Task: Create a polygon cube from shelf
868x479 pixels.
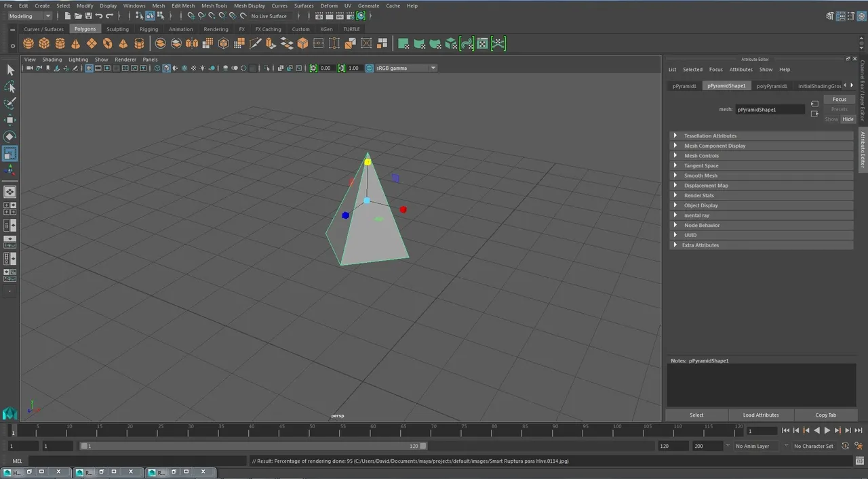Action: (44, 43)
